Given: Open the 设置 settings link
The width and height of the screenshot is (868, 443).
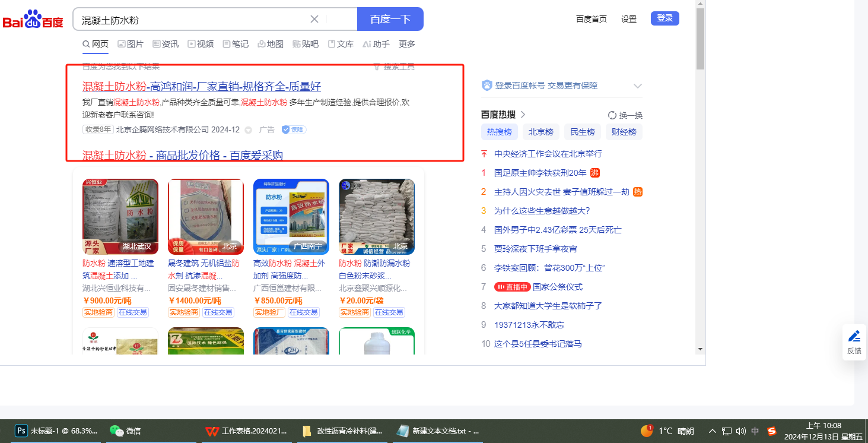Looking at the screenshot, I should [629, 19].
